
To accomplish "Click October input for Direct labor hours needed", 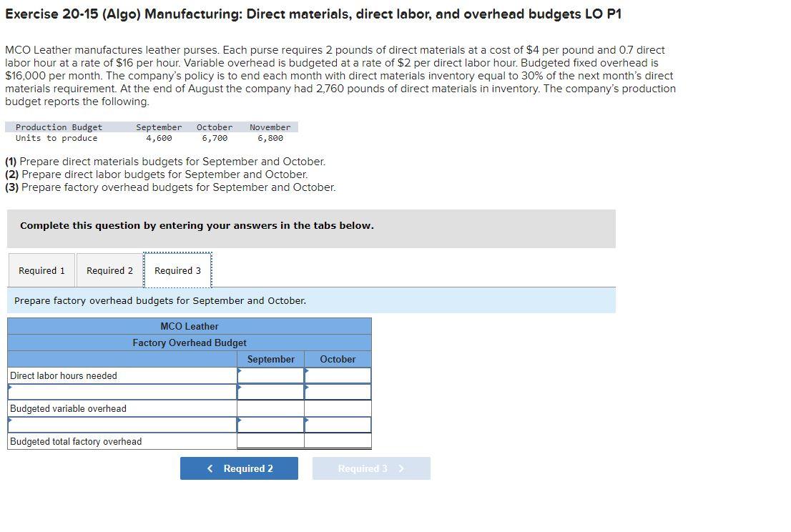I will tap(338, 375).
